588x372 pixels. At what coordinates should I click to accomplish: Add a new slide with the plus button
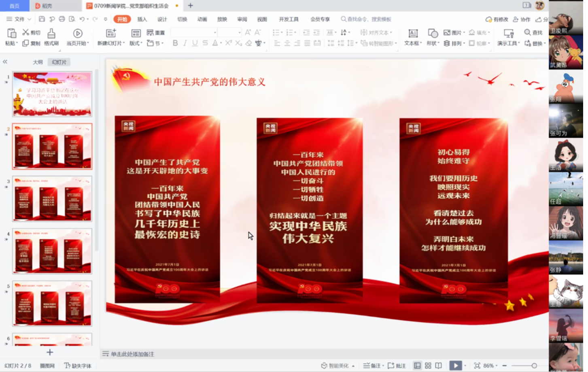click(x=50, y=352)
